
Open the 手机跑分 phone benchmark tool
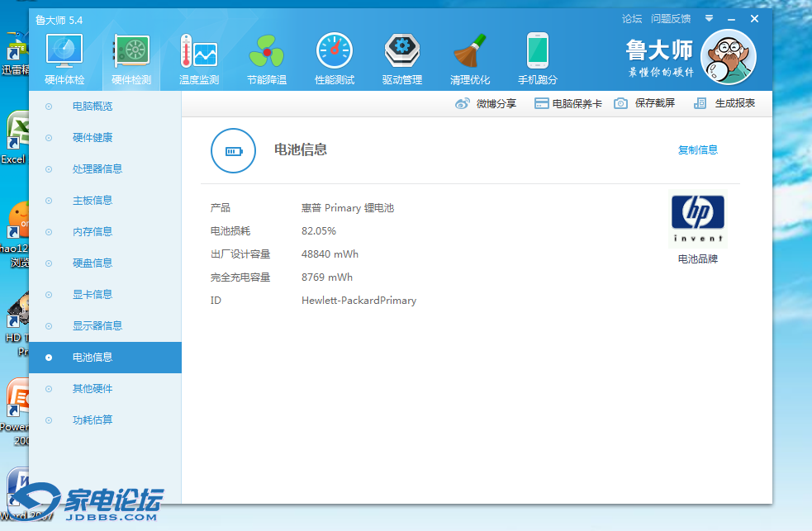coord(537,58)
